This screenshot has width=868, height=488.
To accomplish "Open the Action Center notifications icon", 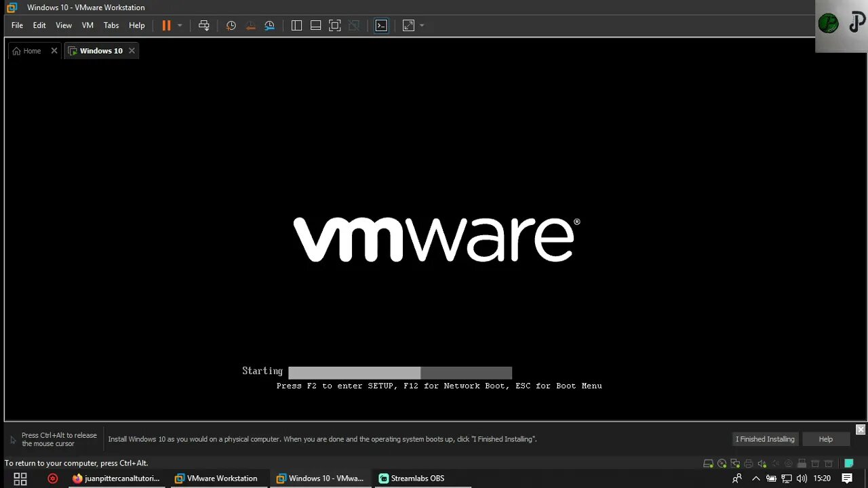I will [847, 479].
